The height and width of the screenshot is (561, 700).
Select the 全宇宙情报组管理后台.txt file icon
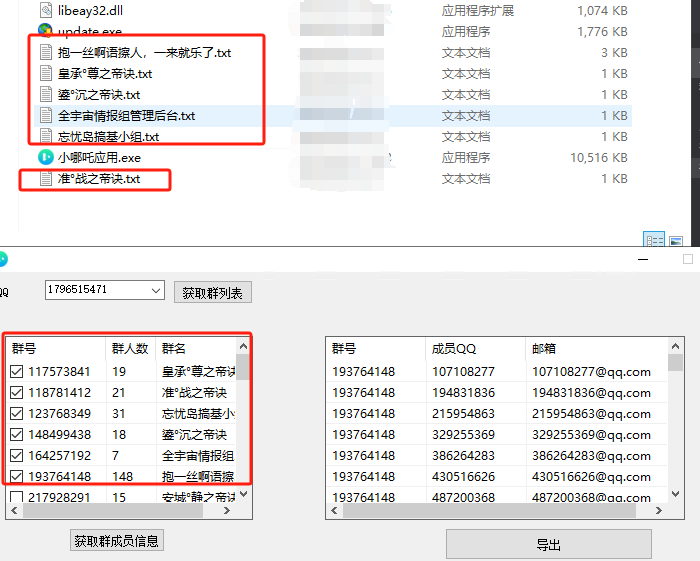tap(46, 116)
